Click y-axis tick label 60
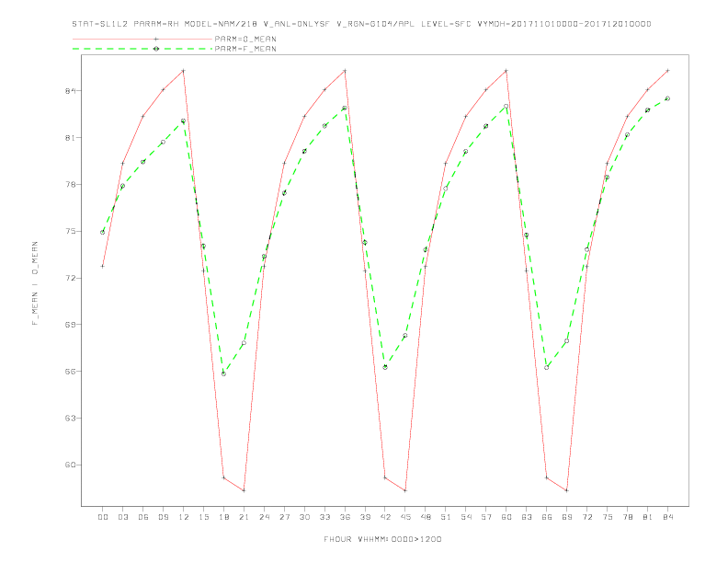Viewport: 728px width, 563px height. coord(70,465)
